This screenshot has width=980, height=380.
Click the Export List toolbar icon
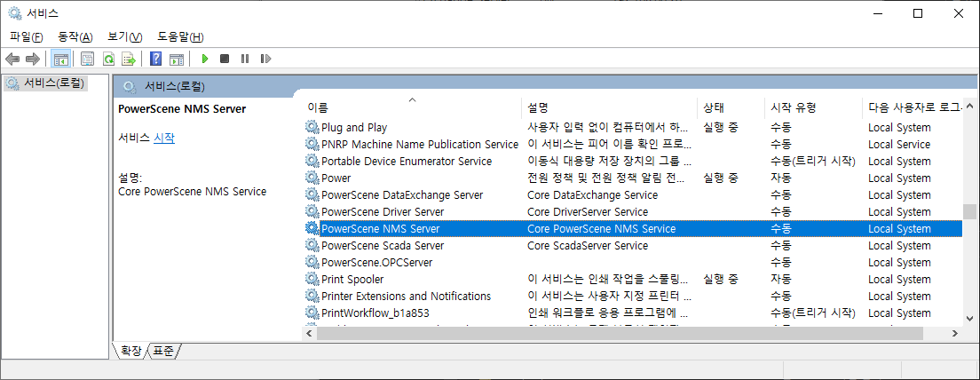point(129,59)
